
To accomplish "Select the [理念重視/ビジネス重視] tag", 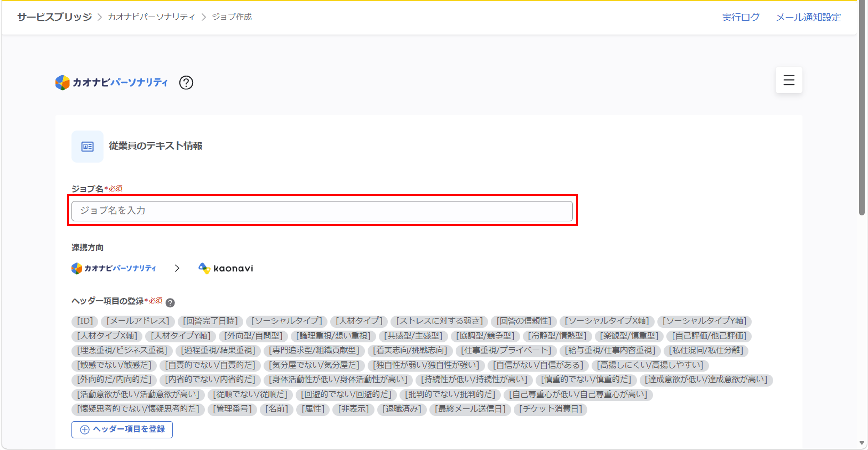I will [x=122, y=350].
